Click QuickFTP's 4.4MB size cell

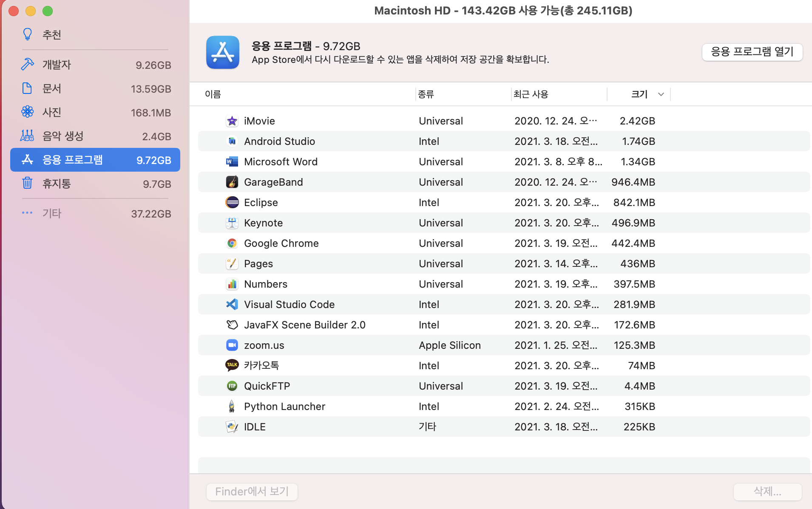coord(639,386)
